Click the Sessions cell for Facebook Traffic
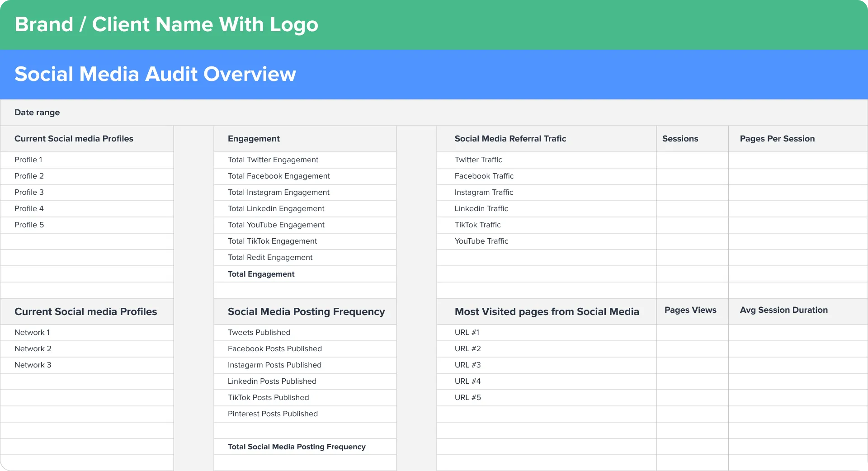Screen dimensions: 868x471 coord(692,176)
